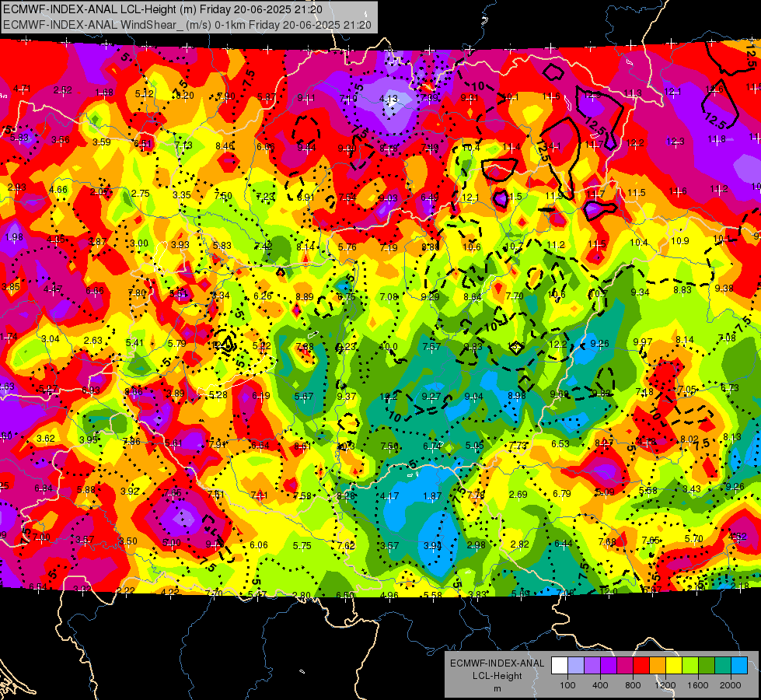The width and height of the screenshot is (761, 700).
Task: Click the orange legend swatch
Action: tap(658, 666)
